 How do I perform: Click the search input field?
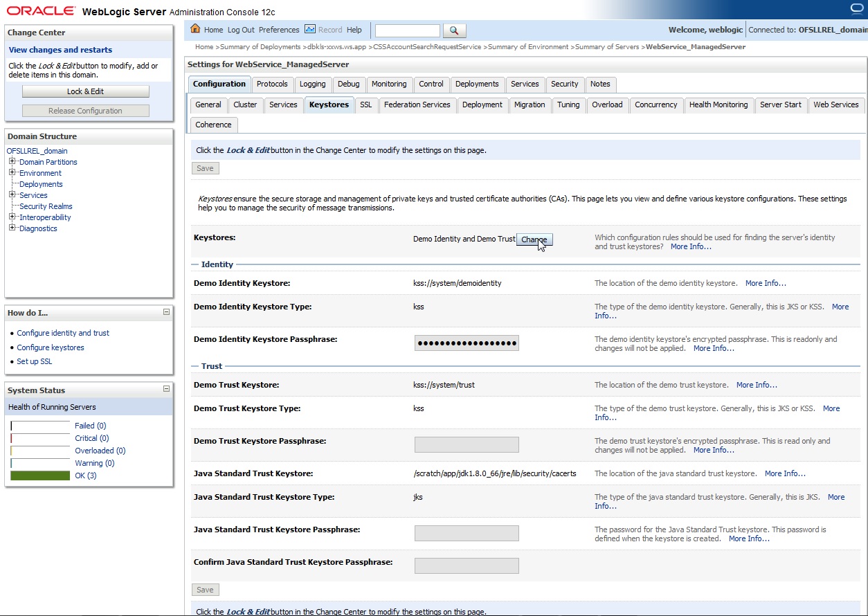pyautogui.click(x=407, y=30)
